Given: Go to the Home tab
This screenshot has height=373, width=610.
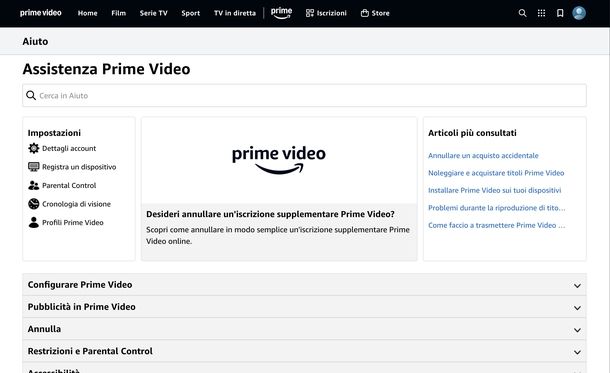Looking at the screenshot, I should pyautogui.click(x=88, y=13).
